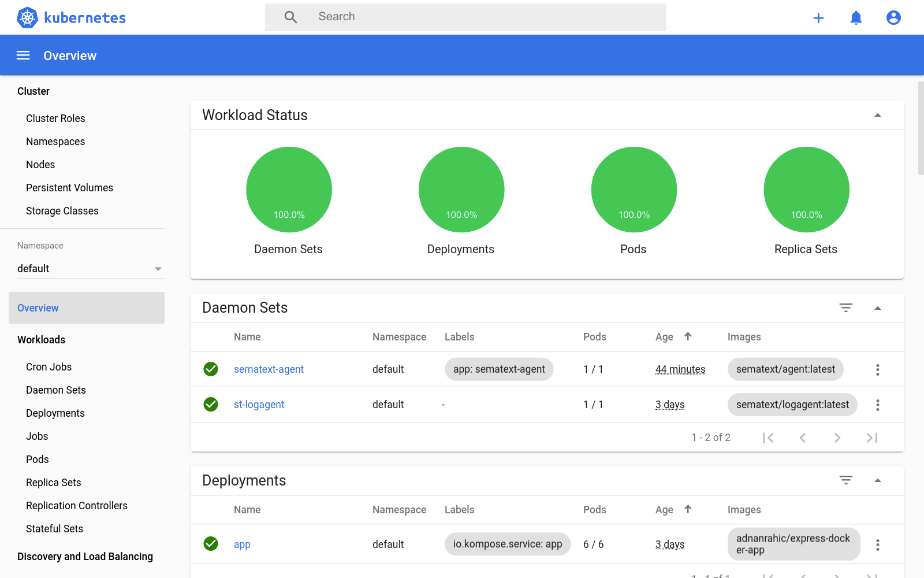Screen dimensions: 924x578
Task: Collapse the Daemon Sets card
Action: click(x=878, y=308)
